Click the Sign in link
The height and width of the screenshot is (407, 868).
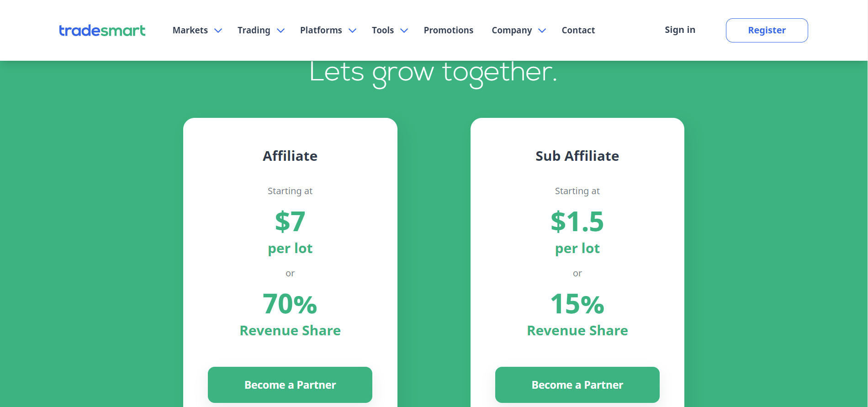[680, 30]
